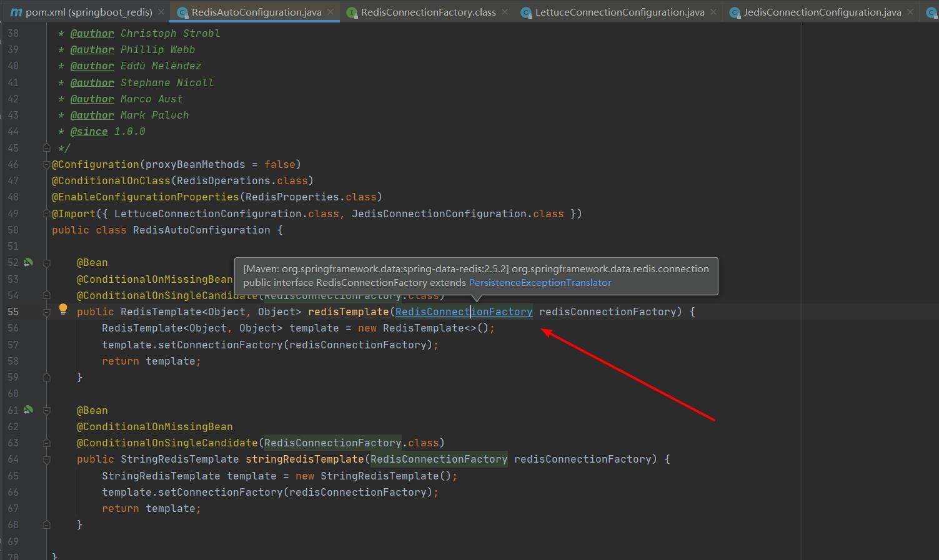This screenshot has height=560, width=939.
Task: Click the class icon on the RedisAutoConfiguration.java tab
Action: pos(182,12)
